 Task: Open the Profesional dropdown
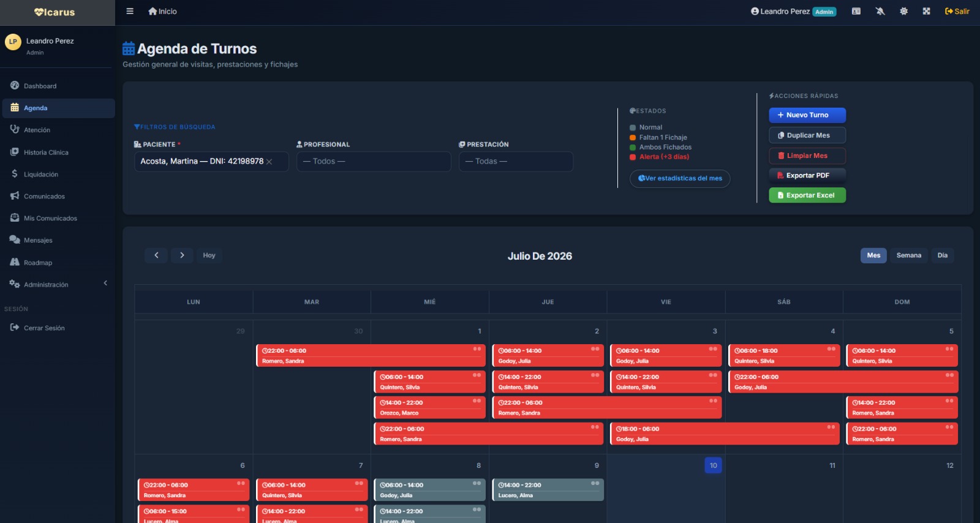click(374, 162)
